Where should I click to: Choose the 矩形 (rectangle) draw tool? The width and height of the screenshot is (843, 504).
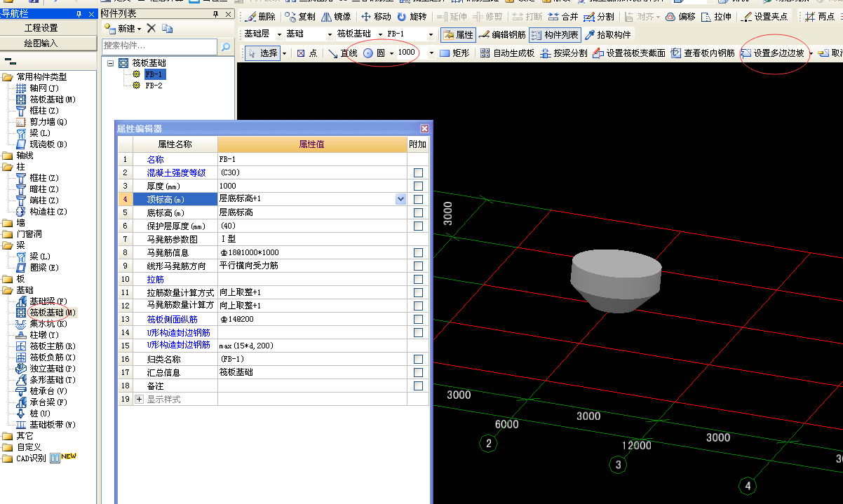(x=454, y=53)
